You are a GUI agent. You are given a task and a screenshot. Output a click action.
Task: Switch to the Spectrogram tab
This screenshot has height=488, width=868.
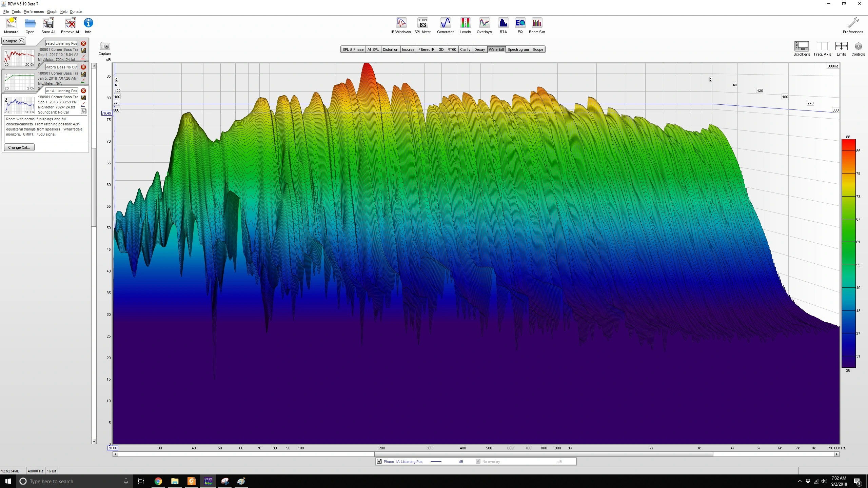point(518,49)
